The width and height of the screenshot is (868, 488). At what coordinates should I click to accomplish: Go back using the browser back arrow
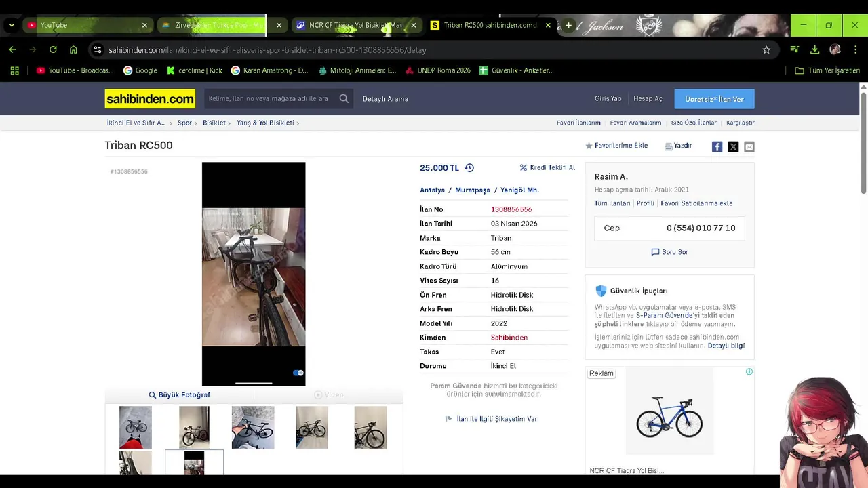12,49
